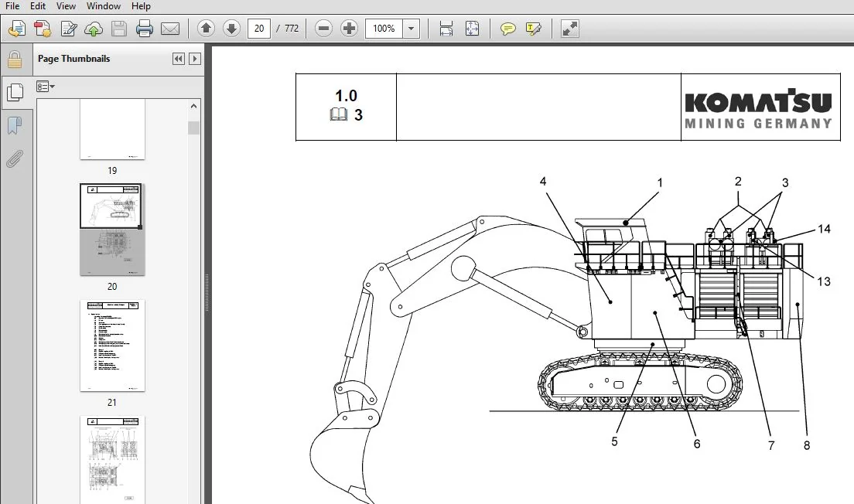Click the Edit/Sign document icon
854x504 pixels.
point(68,29)
